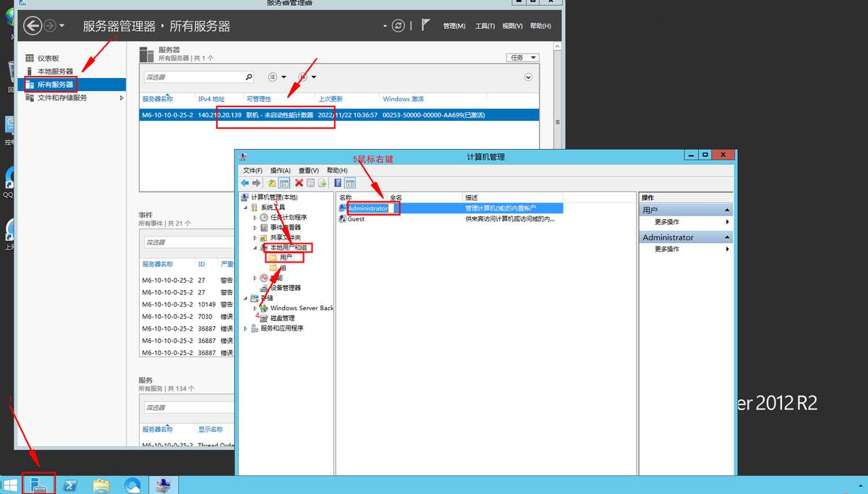
Task: Click the Help question mark toolbar icon
Action: coord(338,182)
